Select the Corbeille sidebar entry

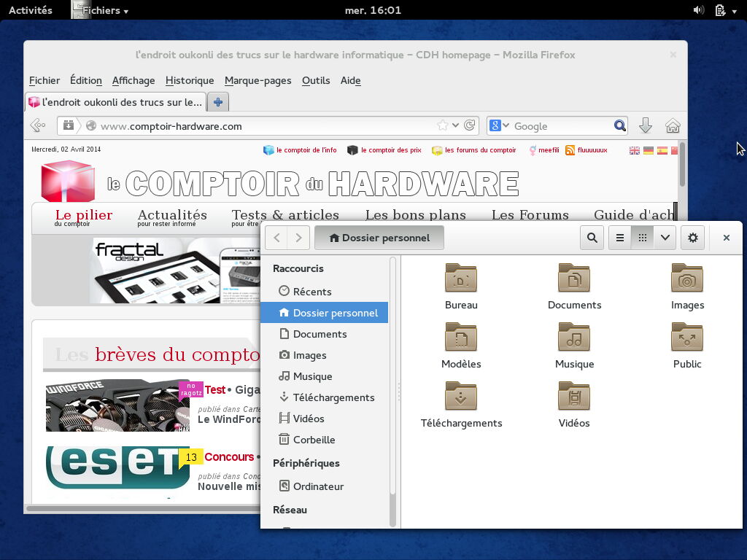point(314,440)
